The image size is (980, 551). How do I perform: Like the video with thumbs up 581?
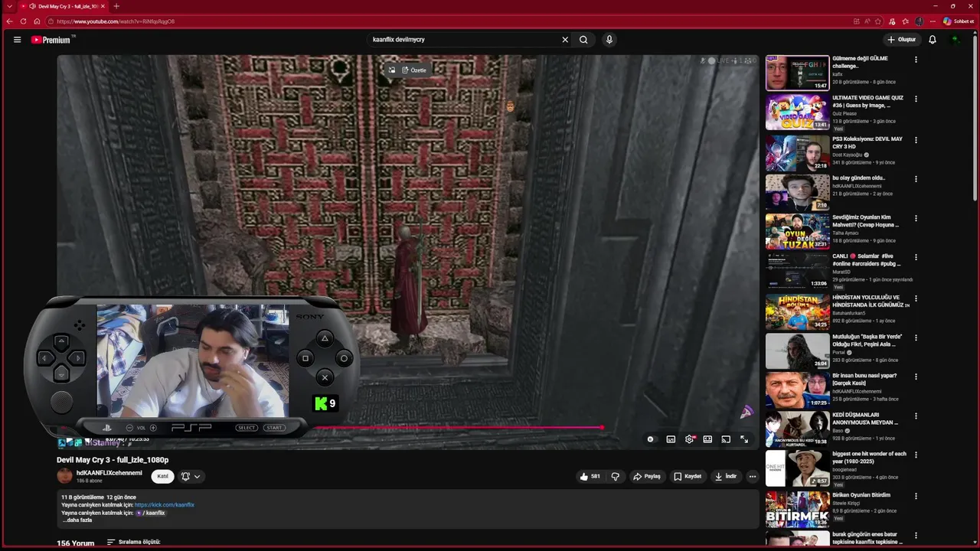click(x=590, y=476)
